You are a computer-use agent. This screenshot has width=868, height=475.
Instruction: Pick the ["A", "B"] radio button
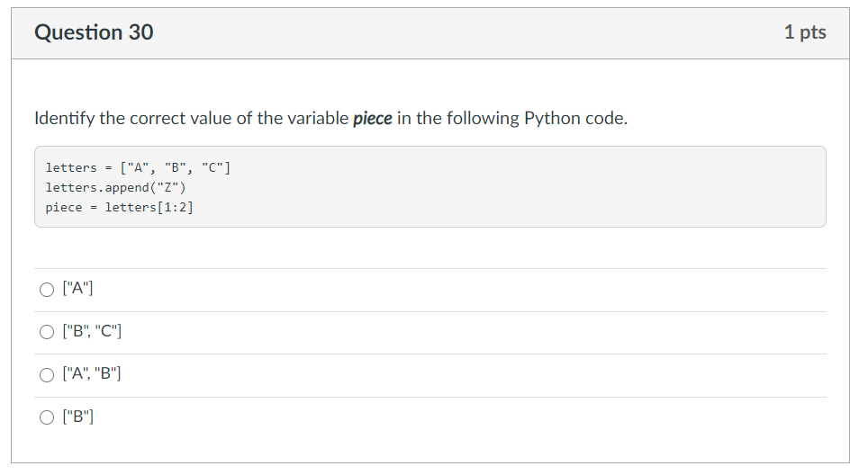coord(47,374)
